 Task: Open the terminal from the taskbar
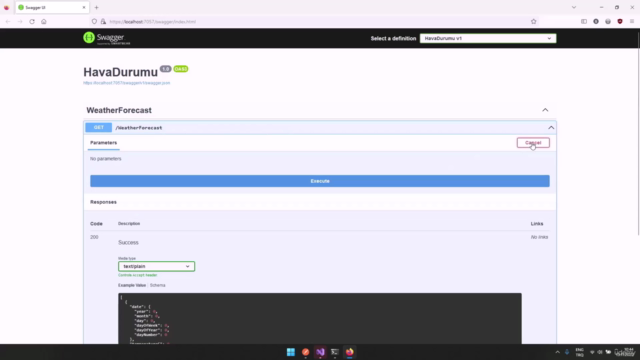click(x=335, y=352)
